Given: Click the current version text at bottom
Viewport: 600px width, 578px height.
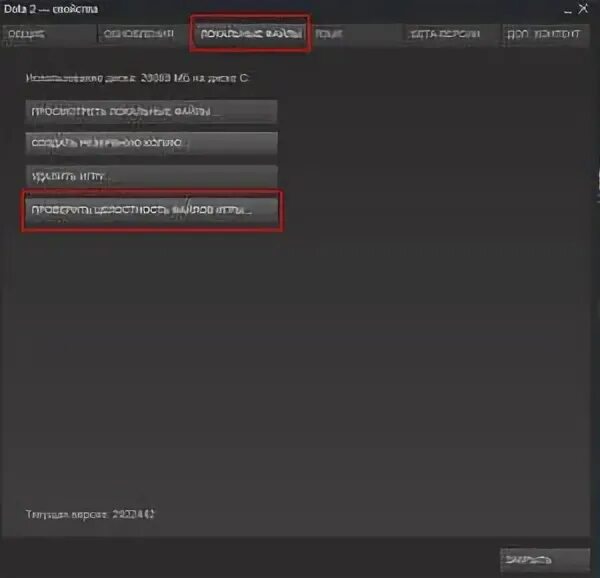Looking at the screenshot, I should coord(90,515).
